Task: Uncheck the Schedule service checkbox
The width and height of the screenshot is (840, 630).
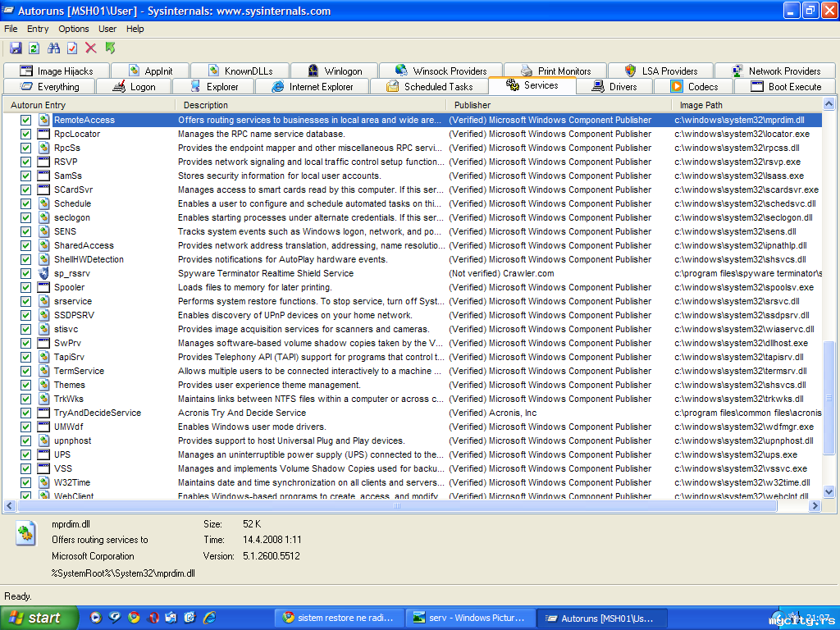Action: 25,203
